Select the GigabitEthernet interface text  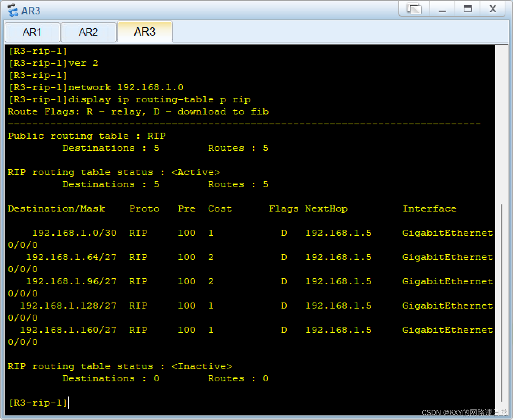tap(447, 233)
